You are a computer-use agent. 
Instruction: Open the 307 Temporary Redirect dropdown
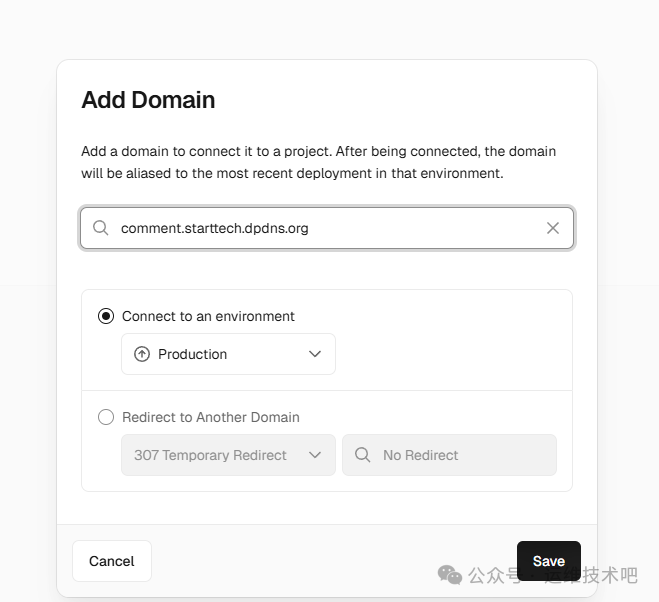tap(228, 455)
